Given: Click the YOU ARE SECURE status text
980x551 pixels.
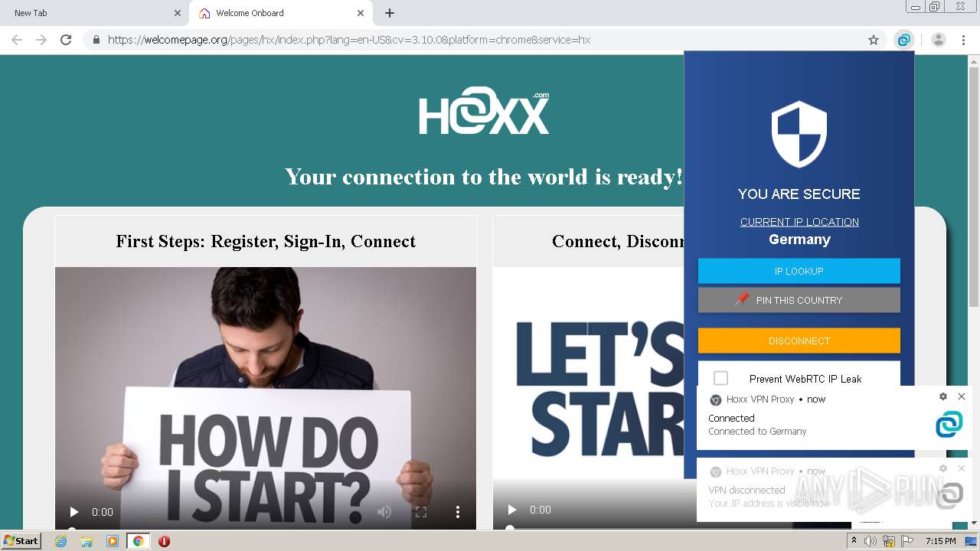Looking at the screenshot, I should tap(799, 194).
